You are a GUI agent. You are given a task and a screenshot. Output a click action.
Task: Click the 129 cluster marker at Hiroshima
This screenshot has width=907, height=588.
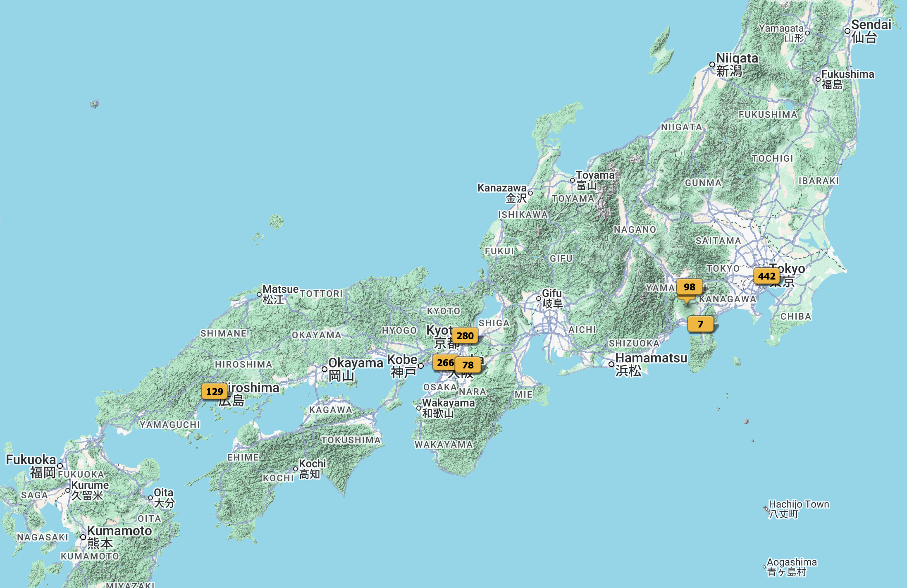[214, 392]
